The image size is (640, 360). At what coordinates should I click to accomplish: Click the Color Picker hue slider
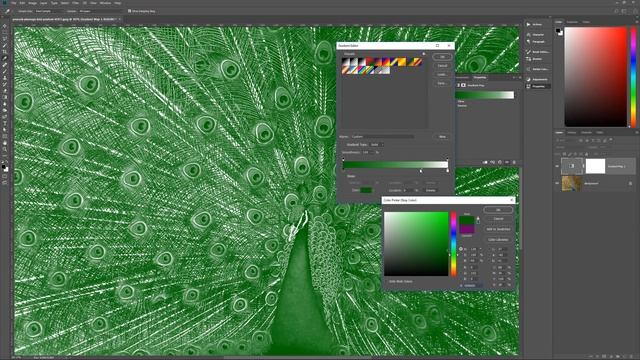pos(453,244)
